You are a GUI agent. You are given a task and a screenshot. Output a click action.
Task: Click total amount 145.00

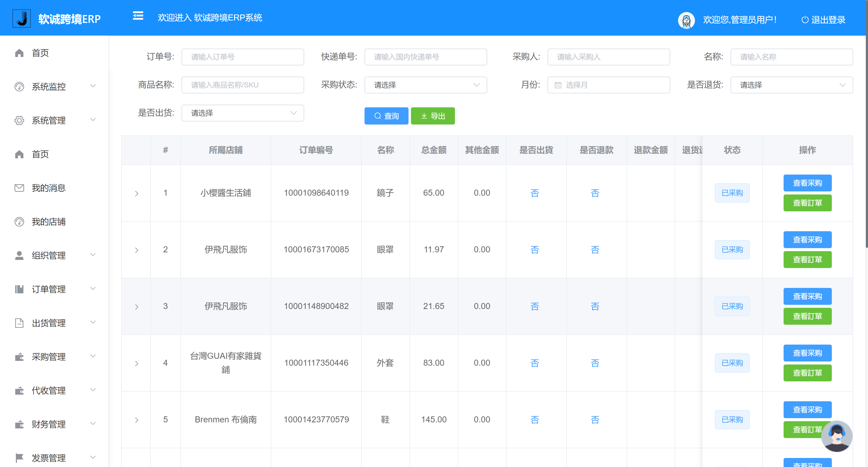tap(434, 419)
